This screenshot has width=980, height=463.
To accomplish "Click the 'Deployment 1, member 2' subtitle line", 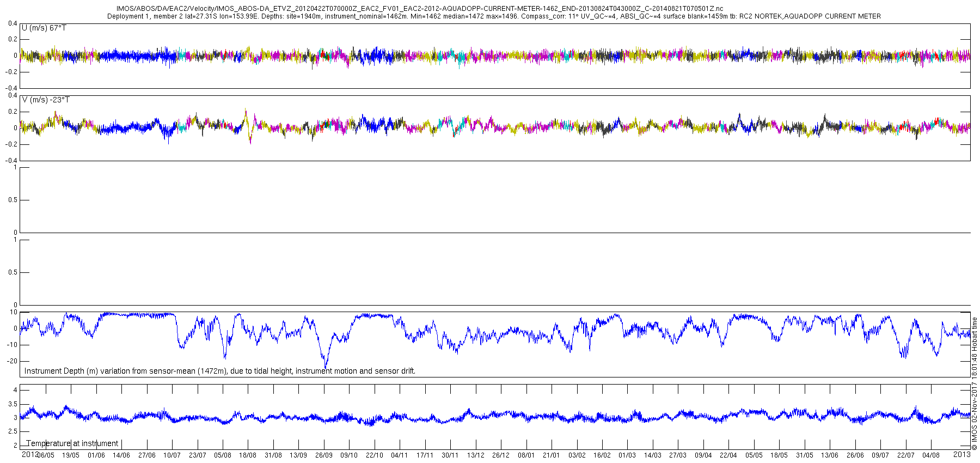I will pyautogui.click(x=494, y=16).
